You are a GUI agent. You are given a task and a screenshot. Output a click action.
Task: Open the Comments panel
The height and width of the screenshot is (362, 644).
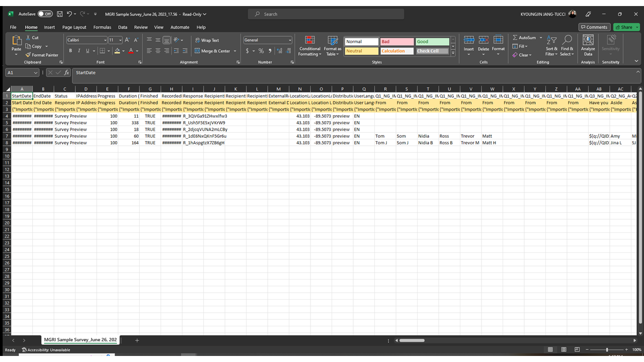click(x=594, y=27)
